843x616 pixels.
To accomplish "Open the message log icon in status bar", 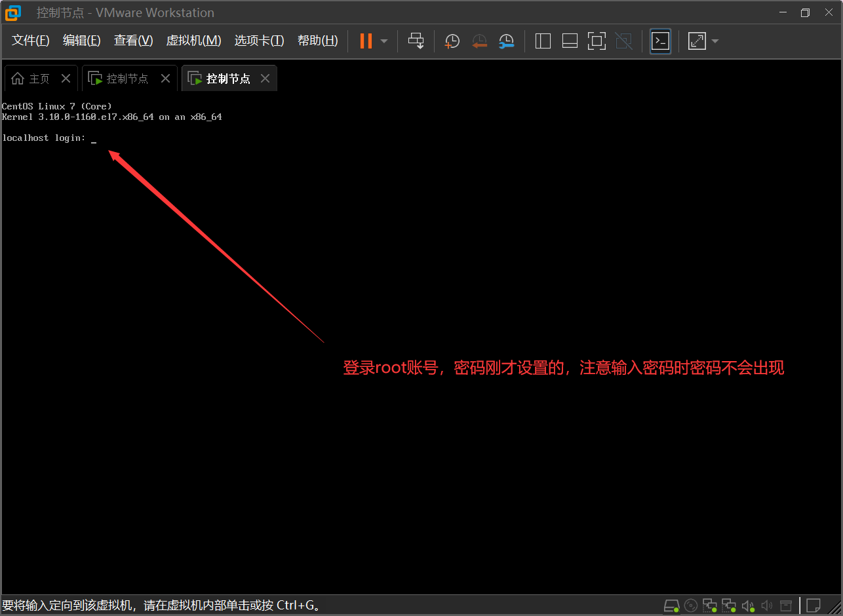I will [x=814, y=605].
